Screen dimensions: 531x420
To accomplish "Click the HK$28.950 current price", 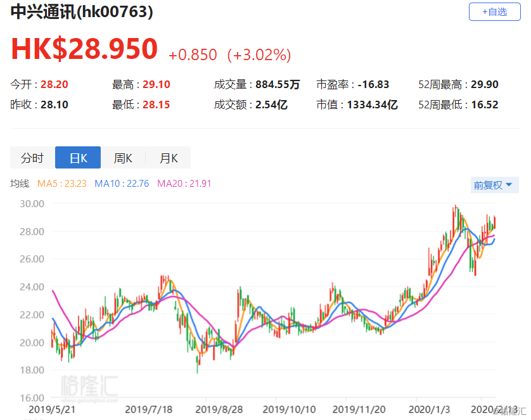I will click(x=84, y=49).
